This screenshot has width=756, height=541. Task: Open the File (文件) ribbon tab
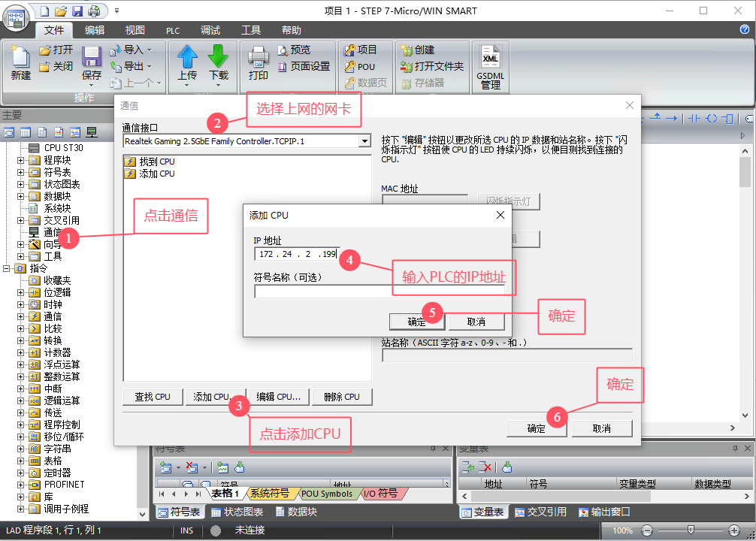(54, 30)
